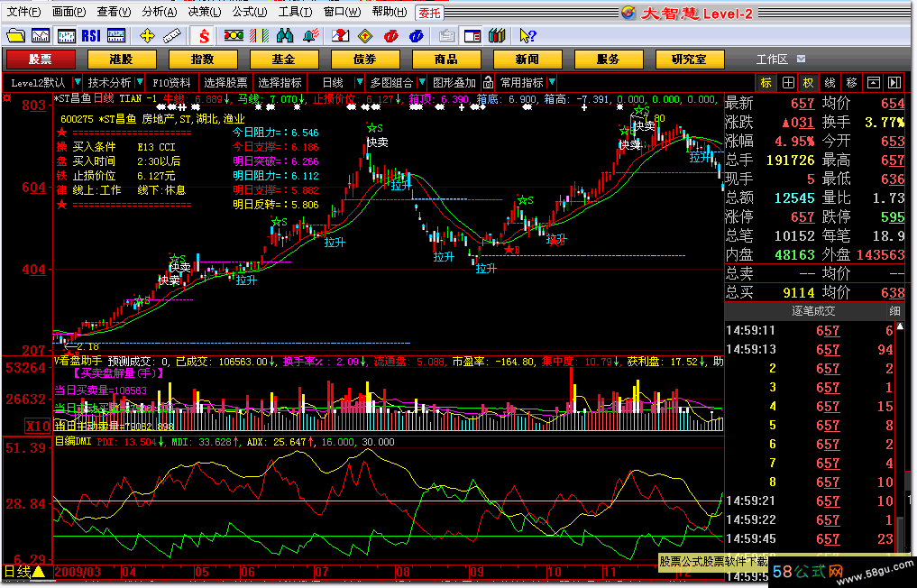Click the yellow triangle next to 日线
Image resolution: width=917 pixels, height=588 pixels.
click(x=38, y=572)
